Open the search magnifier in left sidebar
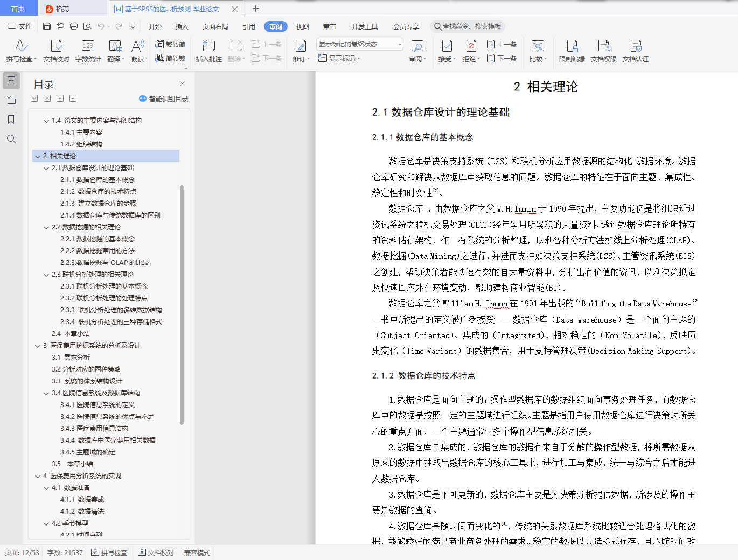Viewport: 738px width, 560px height. pos(11,139)
